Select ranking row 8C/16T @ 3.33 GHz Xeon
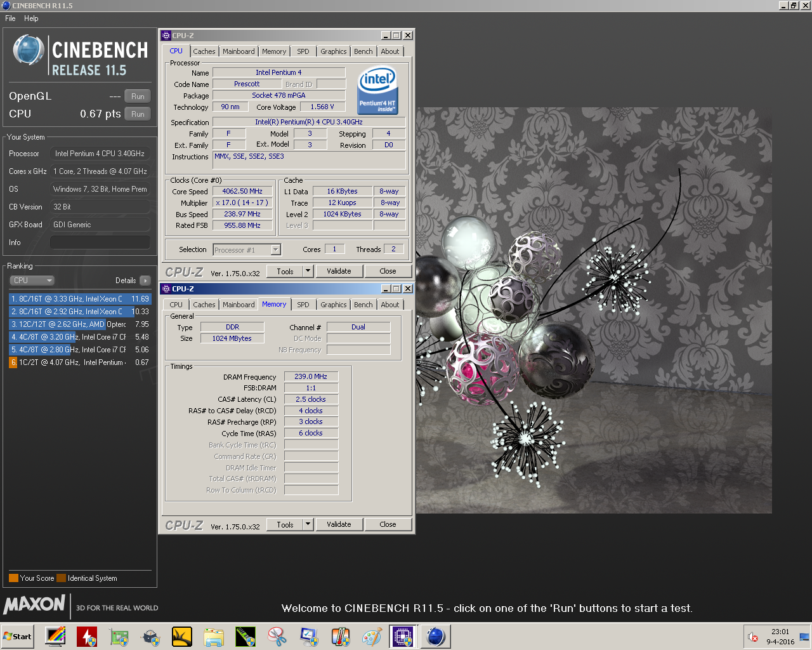 click(80, 299)
